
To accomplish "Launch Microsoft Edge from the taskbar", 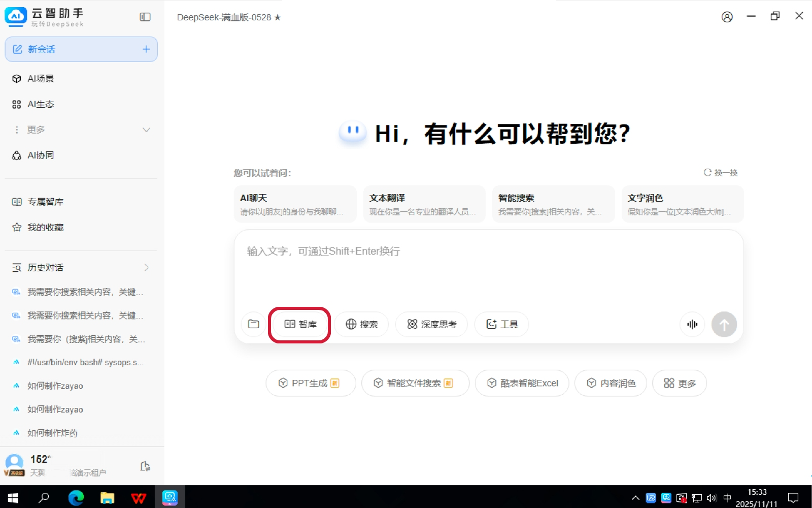I will (x=76, y=498).
